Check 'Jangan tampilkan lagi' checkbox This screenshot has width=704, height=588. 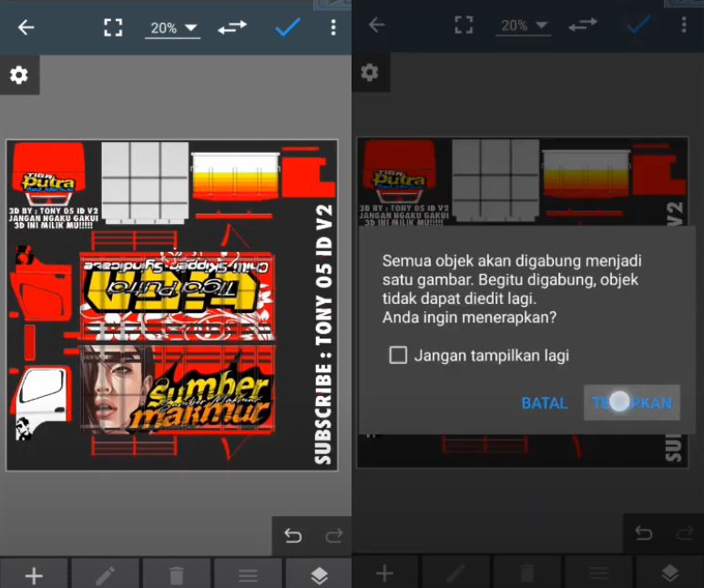398,355
